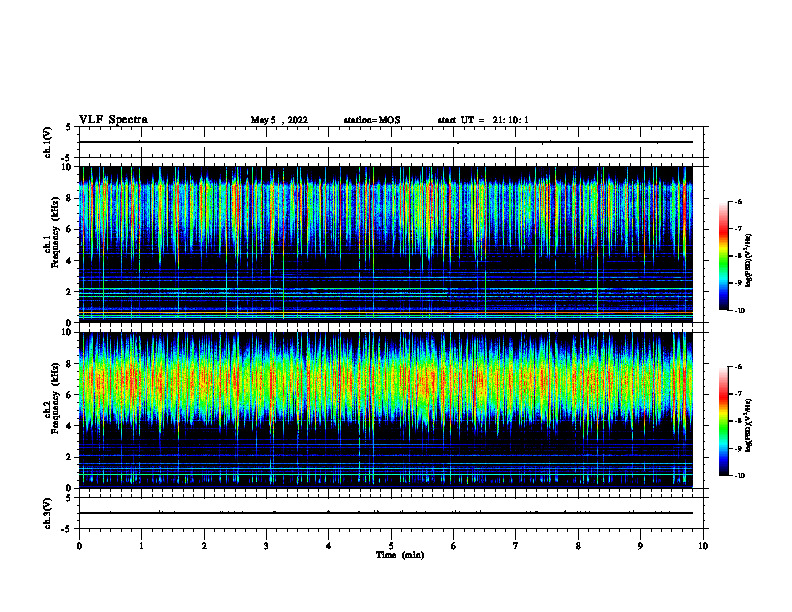This screenshot has height=612, width=792.
Task: Click the time axis tick label "2"
Action: pos(204,546)
